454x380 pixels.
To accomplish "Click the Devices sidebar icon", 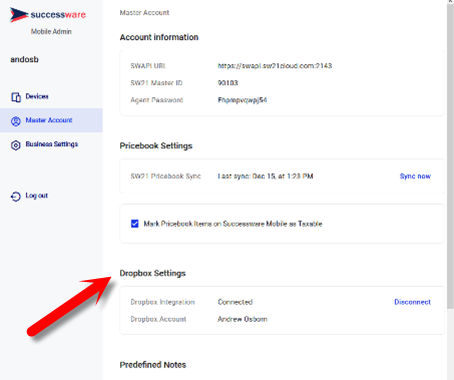I will 16,97.
